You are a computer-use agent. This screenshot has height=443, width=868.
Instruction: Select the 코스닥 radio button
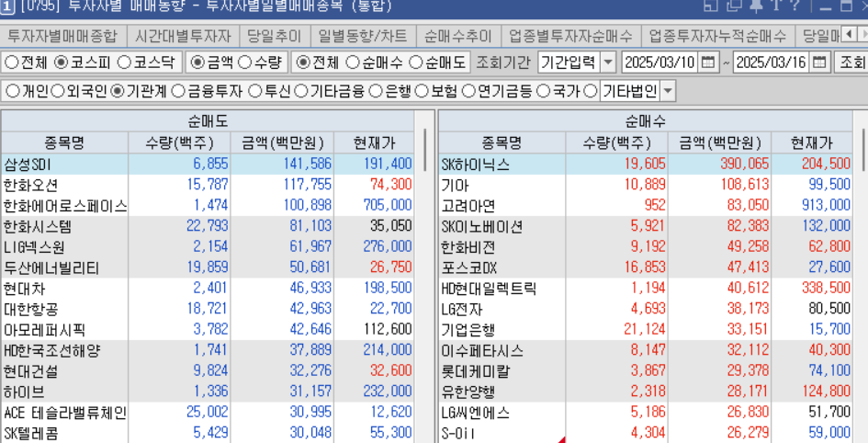(x=125, y=62)
